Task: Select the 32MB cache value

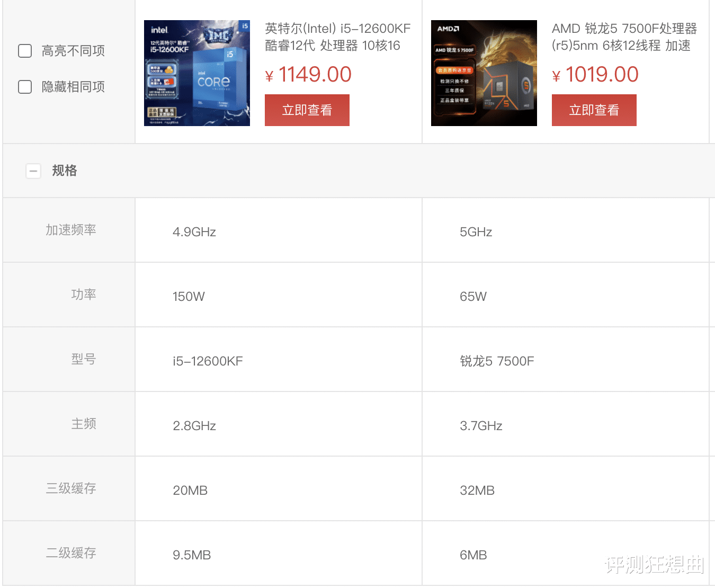Action: tap(477, 491)
